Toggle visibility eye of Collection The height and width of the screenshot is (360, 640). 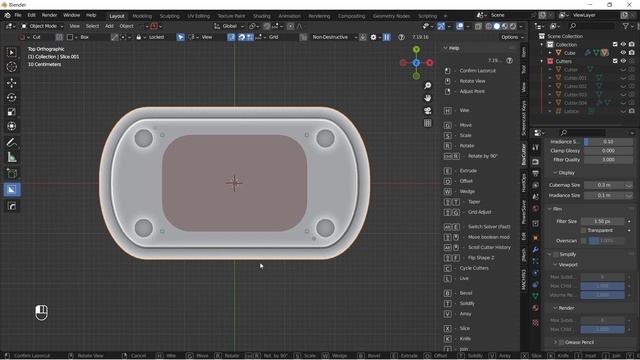pyautogui.click(x=623, y=44)
